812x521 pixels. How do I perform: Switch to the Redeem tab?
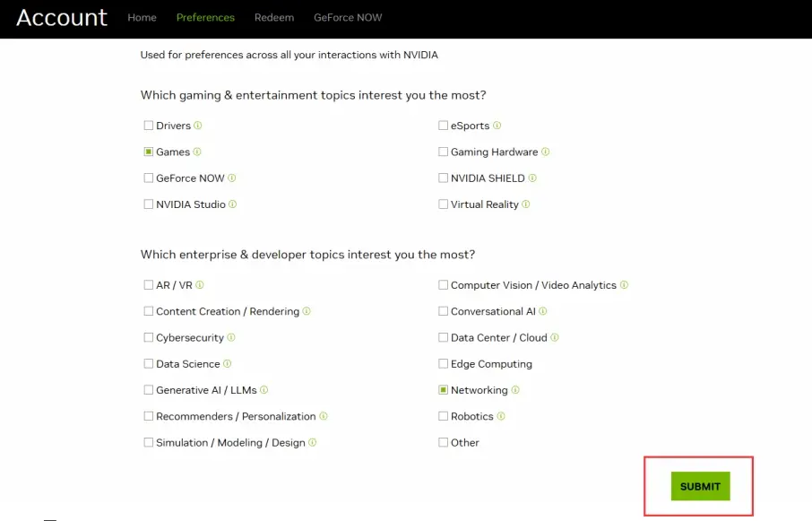pos(274,18)
